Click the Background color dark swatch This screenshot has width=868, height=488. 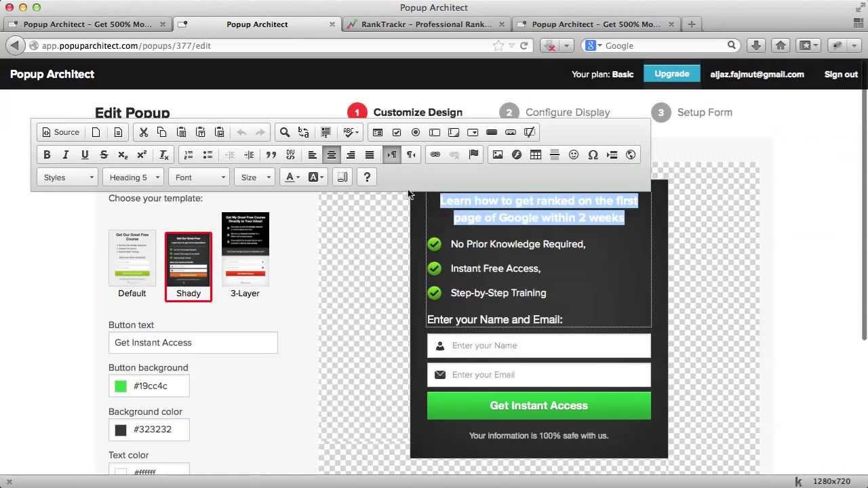pyautogui.click(x=121, y=430)
